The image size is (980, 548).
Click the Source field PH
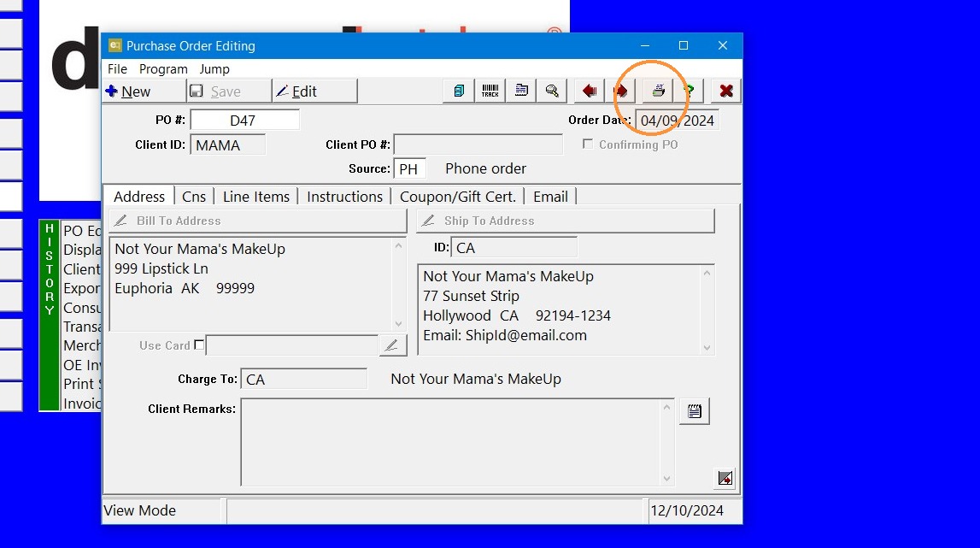pos(409,169)
